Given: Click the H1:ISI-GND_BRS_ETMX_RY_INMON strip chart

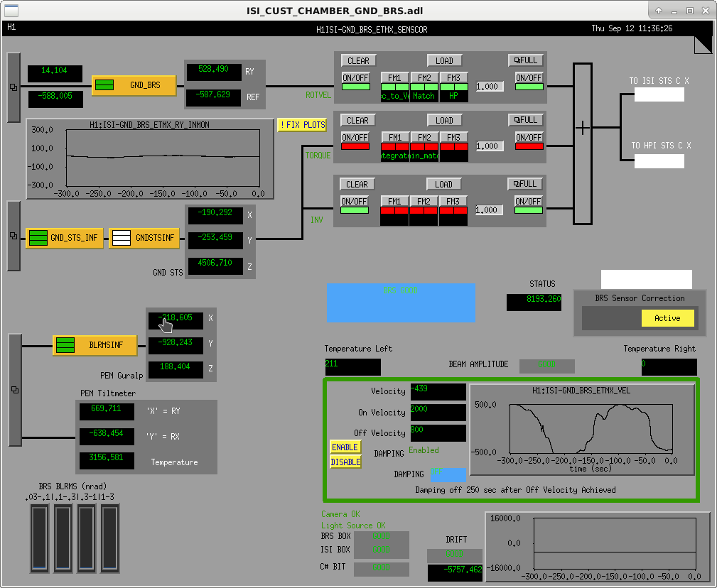Looking at the screenshot, I should pos(150,159).
